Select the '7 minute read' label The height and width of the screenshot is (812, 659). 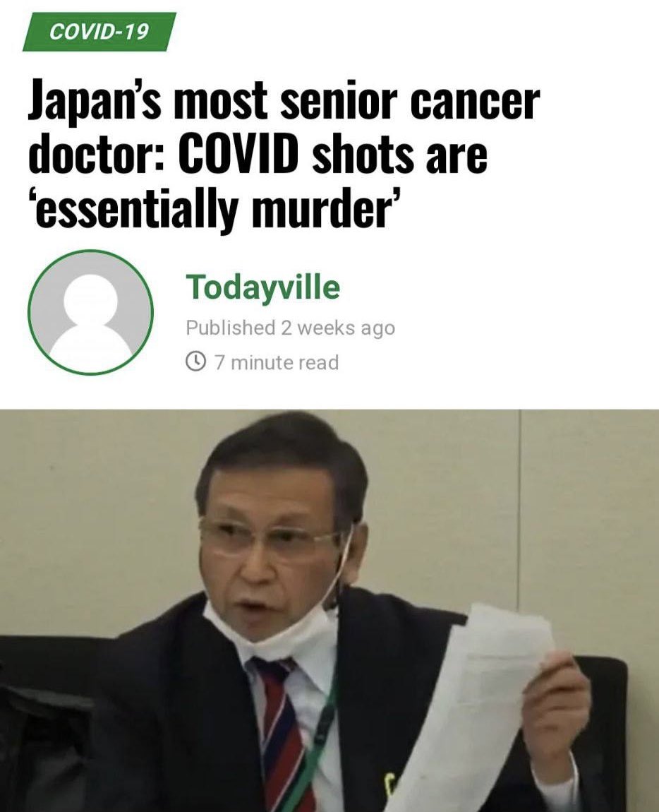(277, 362)
